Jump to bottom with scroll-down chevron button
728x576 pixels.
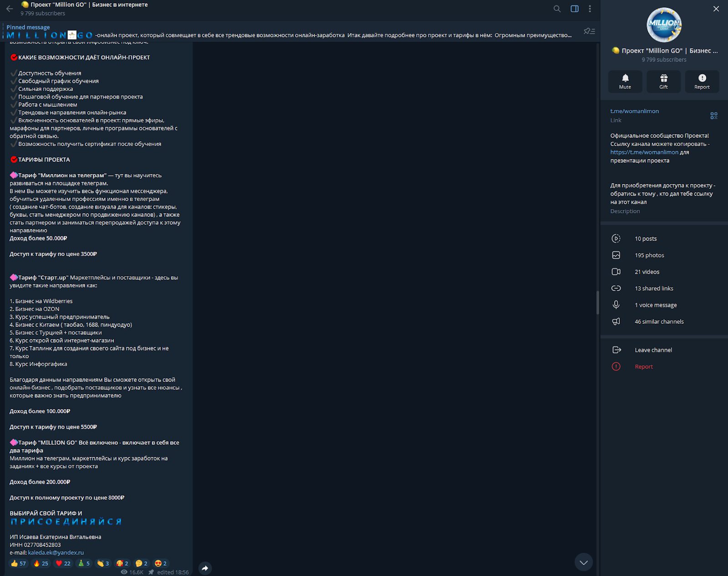point(583,562)
